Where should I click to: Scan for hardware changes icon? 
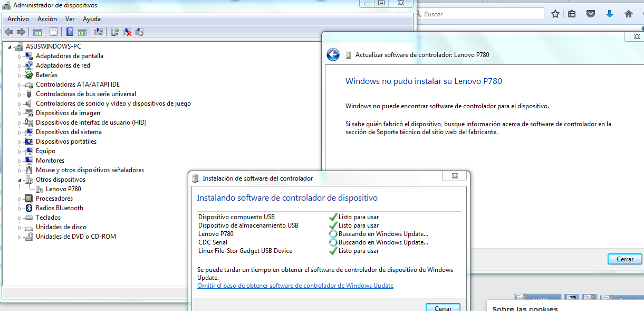pos(98,32)
